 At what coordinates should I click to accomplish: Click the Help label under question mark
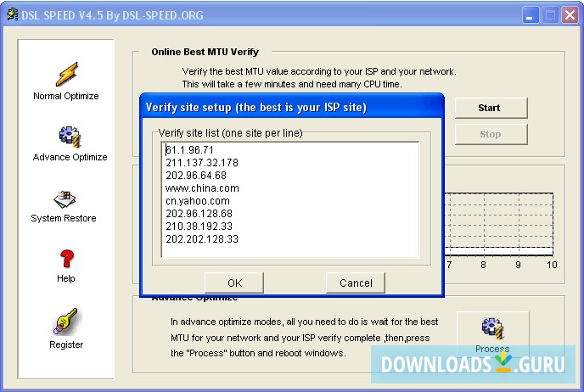click(66, 278)
